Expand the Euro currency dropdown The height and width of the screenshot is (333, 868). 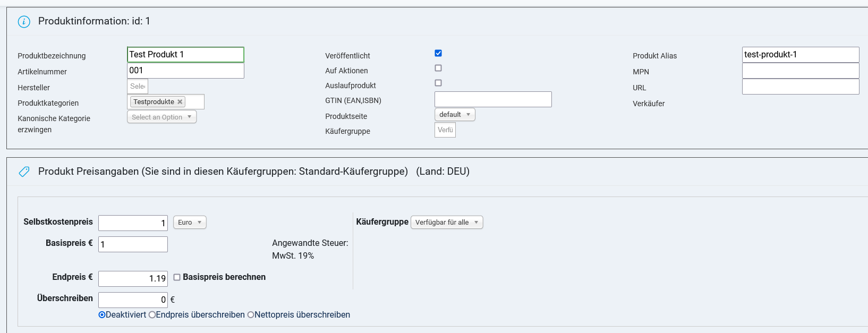click(x=190, y=223)
